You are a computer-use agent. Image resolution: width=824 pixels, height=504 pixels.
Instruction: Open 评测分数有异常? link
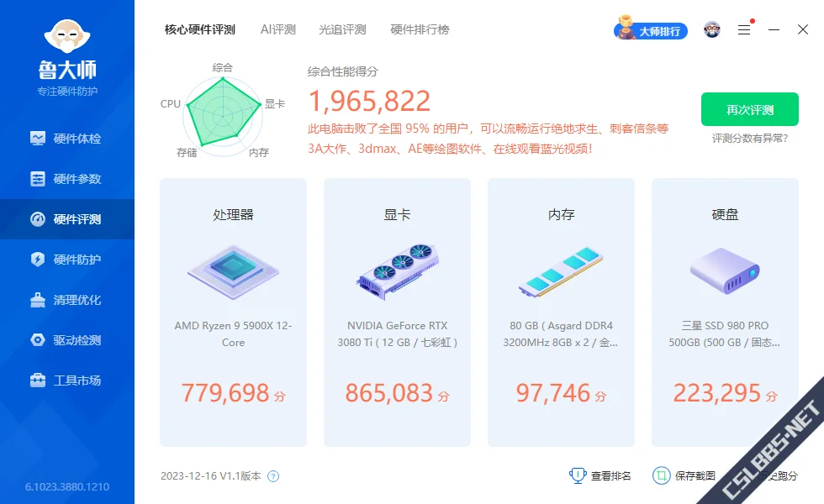click(x=750, y=139)
